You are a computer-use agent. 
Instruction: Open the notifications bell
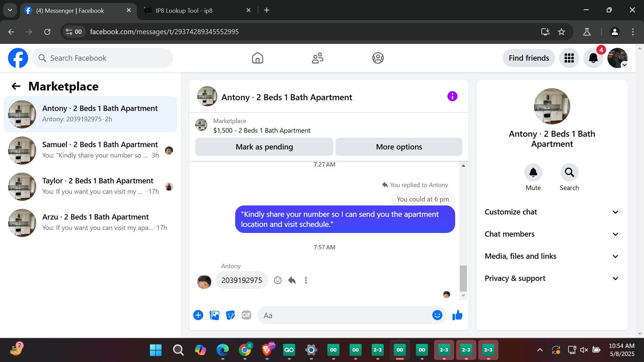pyautogui.click(x=593, y=58)
